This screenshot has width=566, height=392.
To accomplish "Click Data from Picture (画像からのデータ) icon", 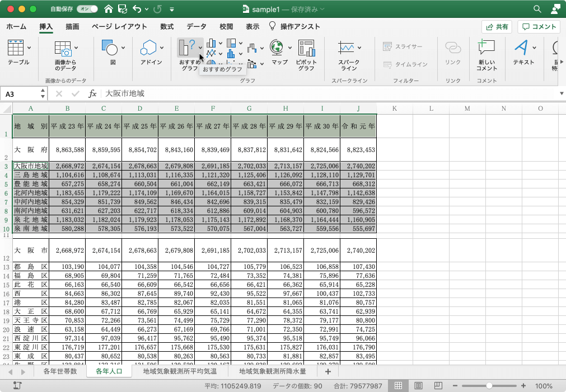I will pos(63,48).
